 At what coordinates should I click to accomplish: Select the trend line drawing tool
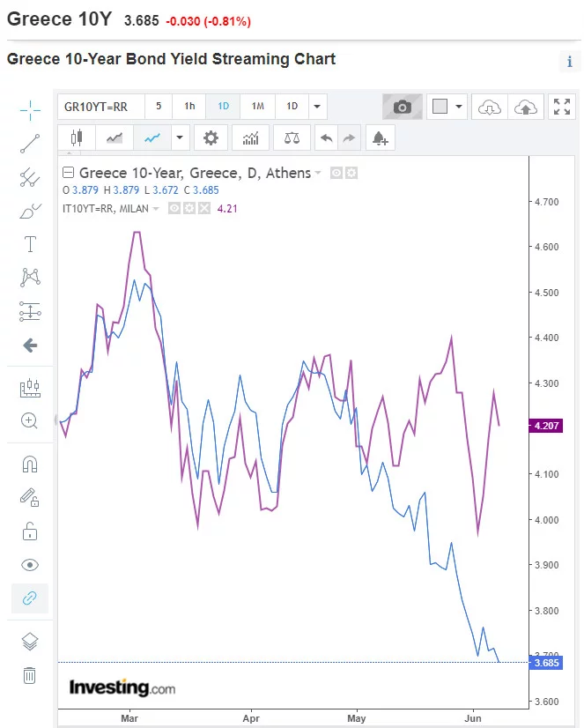click(30, 143)
